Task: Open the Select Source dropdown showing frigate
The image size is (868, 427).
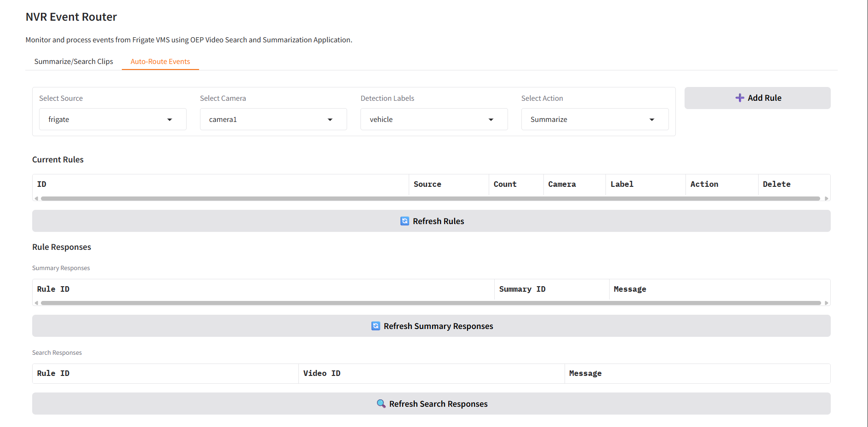Action: [x=113, y=120]
